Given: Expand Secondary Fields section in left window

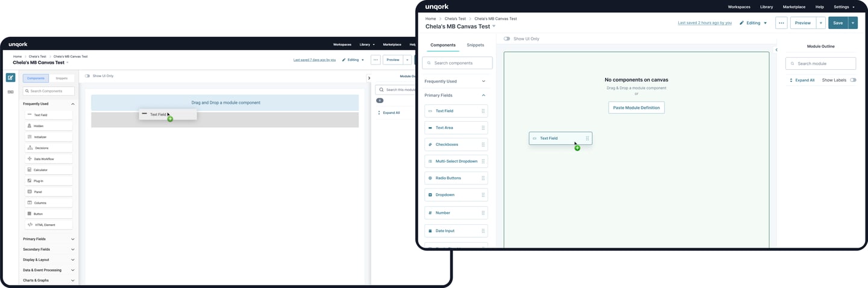Looking at the screenshot, I should tap(73, 249).
